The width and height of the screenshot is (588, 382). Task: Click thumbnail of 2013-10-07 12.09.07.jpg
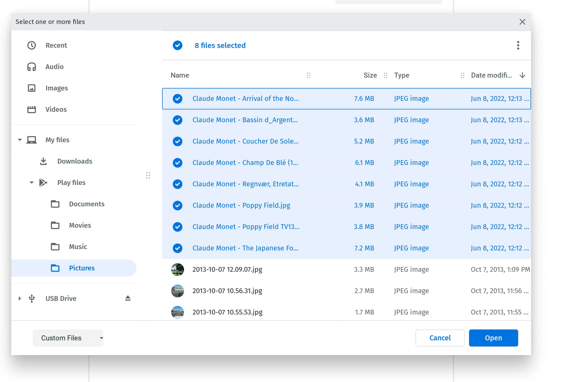177,270
